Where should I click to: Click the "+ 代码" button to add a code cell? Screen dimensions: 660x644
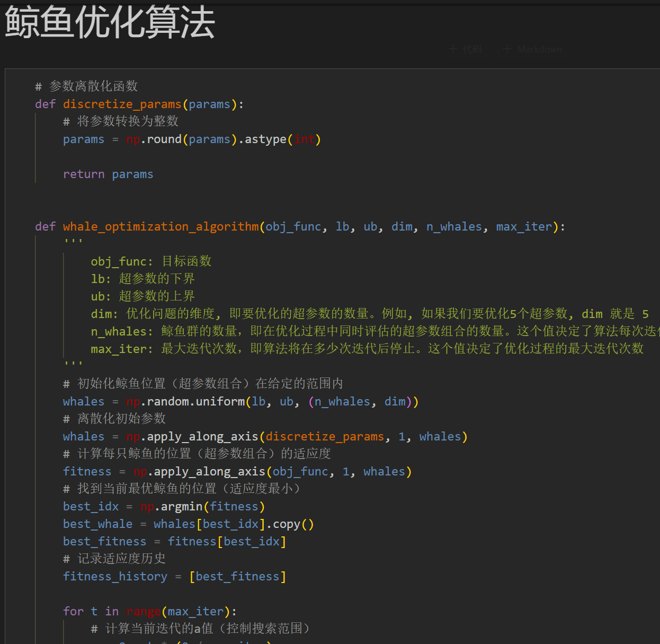(x=465, y=49)
